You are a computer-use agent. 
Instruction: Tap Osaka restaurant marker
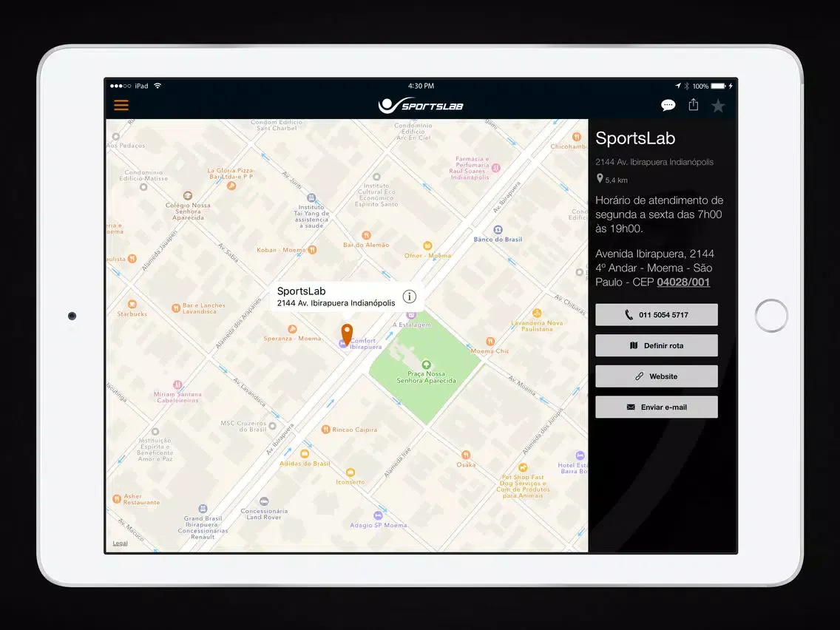(466, 455)
